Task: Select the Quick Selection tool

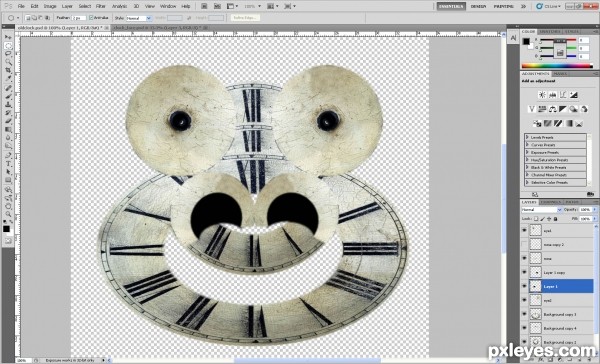Action: coord(8,62)
